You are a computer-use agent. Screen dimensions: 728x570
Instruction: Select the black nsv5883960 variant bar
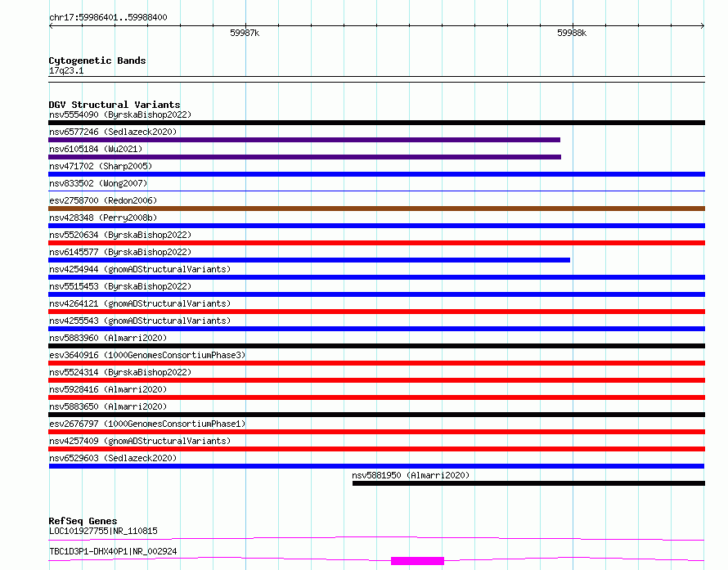(376, 346)
